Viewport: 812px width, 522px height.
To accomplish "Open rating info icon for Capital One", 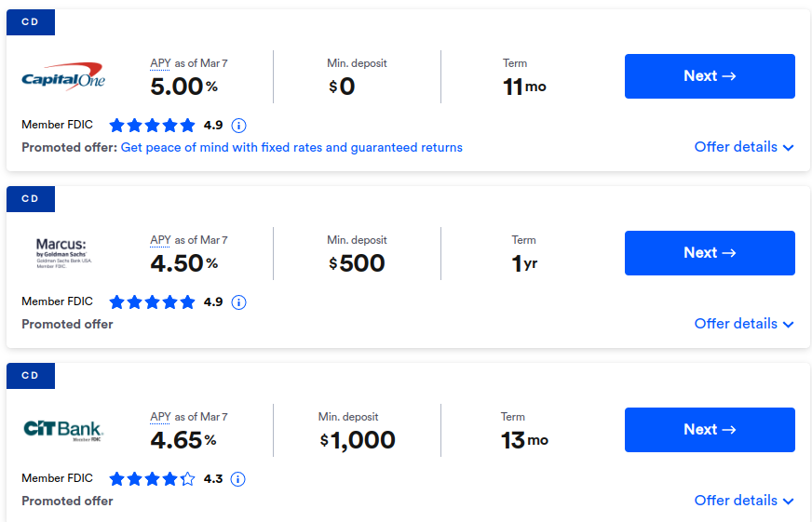I will point(238,126).
